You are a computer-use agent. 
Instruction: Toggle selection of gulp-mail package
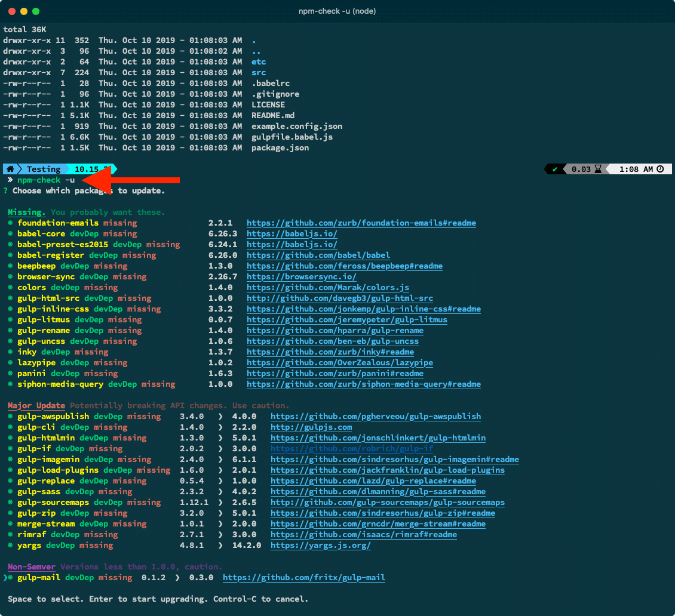10,578
